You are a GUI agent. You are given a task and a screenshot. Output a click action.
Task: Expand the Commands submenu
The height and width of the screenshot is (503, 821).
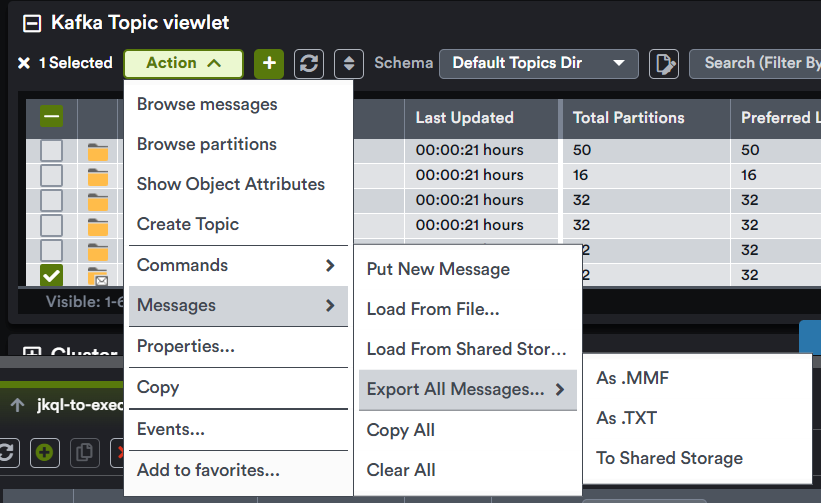[x=238, y=265]
